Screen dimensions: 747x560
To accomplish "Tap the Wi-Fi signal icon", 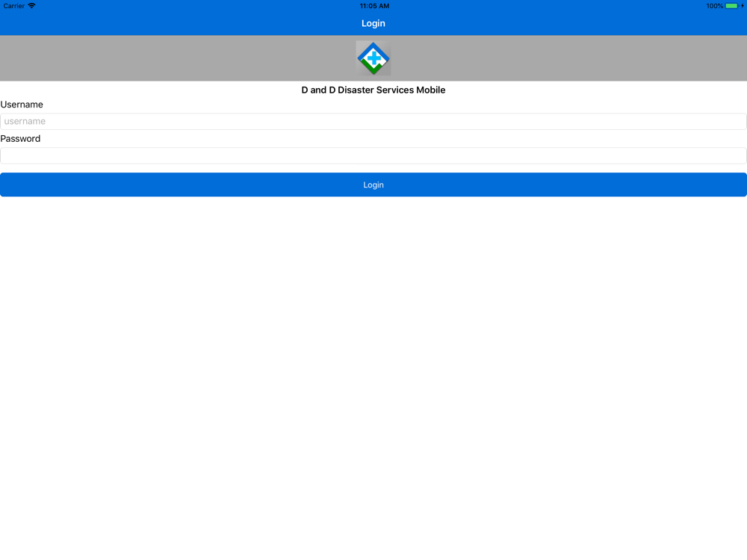I will [x=31, y=6].
